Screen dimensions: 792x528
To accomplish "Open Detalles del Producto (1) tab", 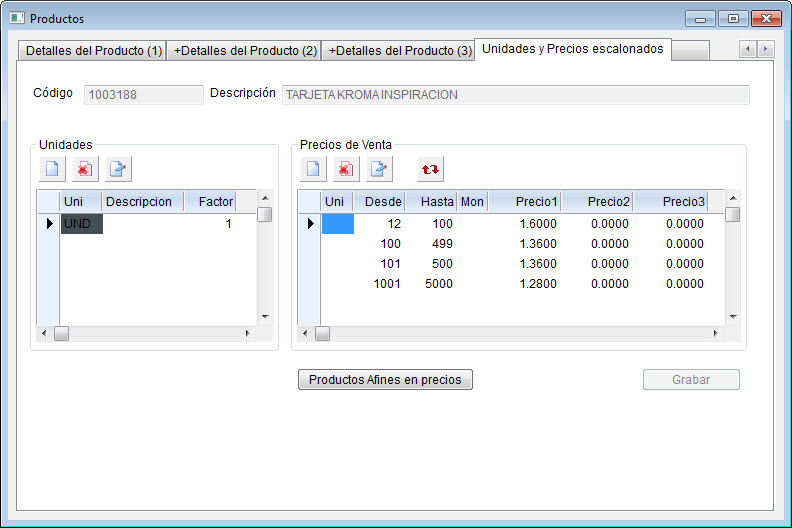I will [x=93, y=51].
